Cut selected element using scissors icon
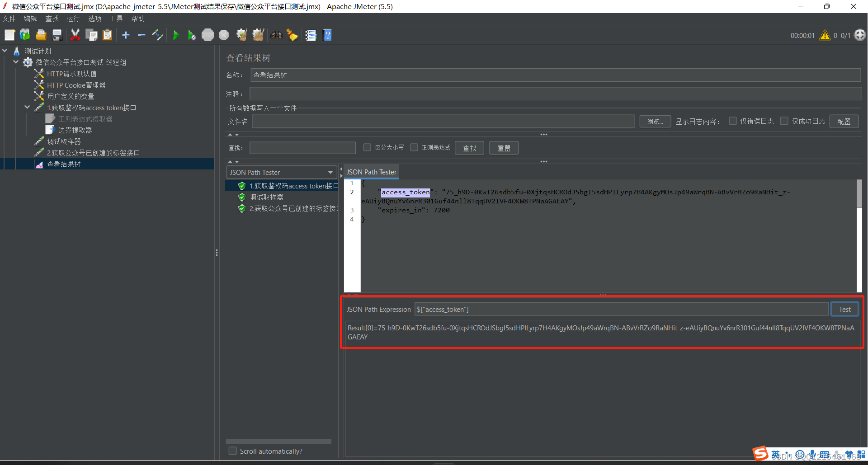 pos(75,35)
